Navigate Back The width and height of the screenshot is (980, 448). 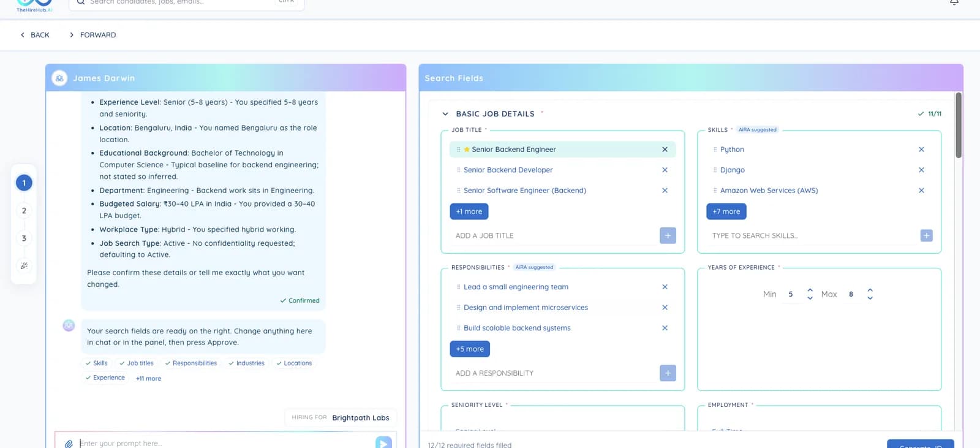(x=35, y=35)
